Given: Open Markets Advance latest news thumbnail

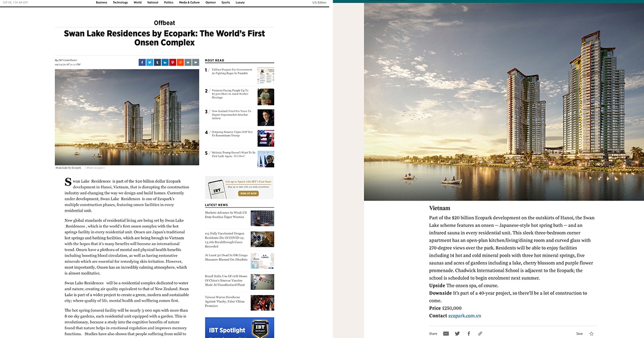Looking at the screenshot, I should [262, 218].
